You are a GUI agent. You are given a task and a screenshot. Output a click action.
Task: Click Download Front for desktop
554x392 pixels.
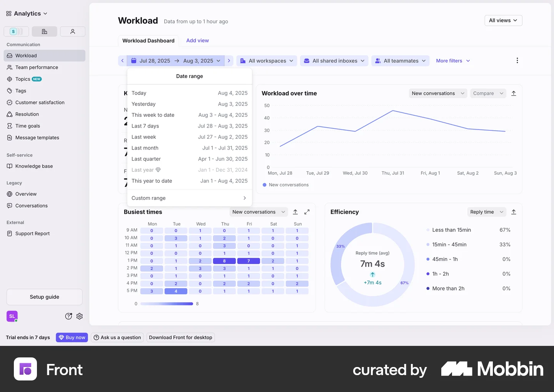click(x=180, y=337)
